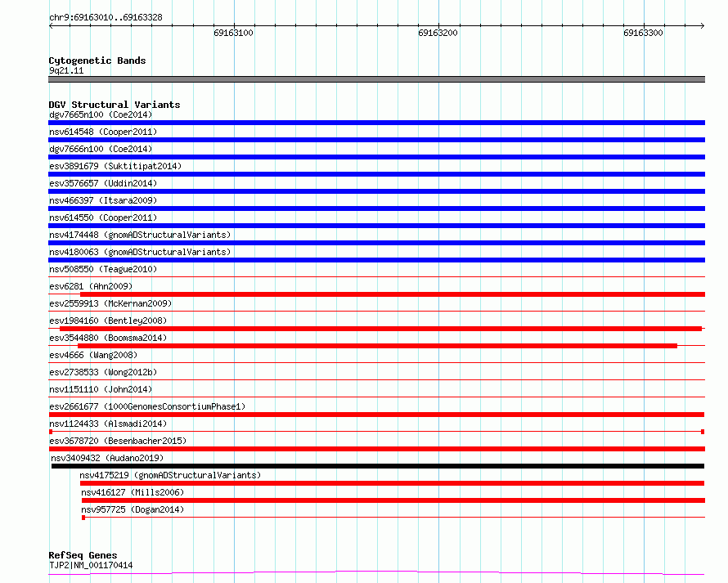Click the black bar under nsv3409432 (Audano2019)
This screenshot has width=728, height=583.
(x=377, y=466)
